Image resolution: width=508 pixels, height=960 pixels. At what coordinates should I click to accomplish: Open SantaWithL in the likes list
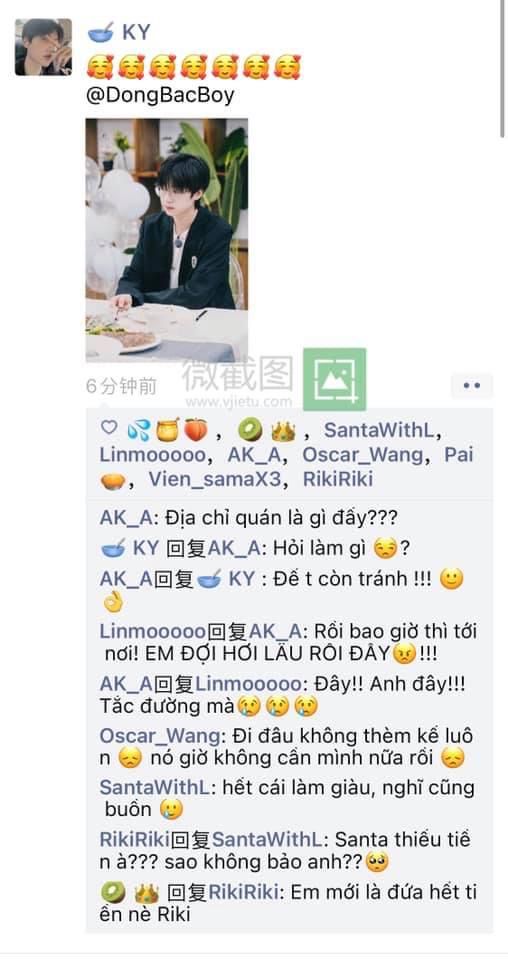point(379,430)
